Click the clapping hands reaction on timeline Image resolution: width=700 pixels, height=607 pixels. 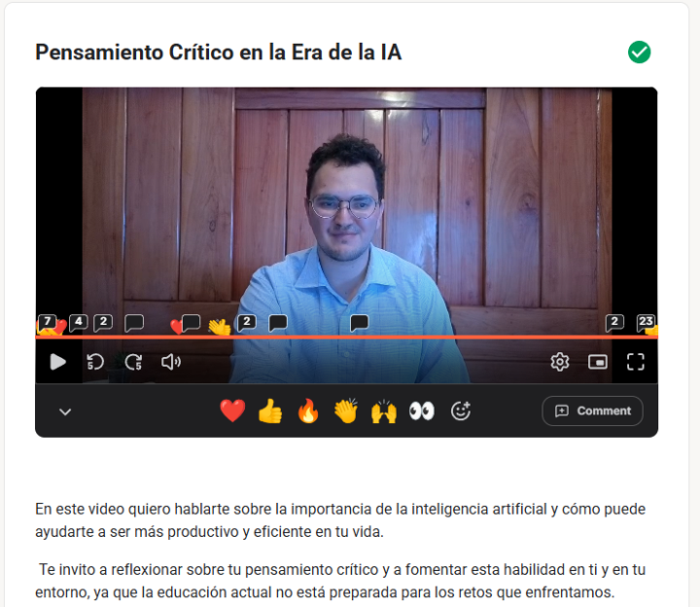pos(219,327)
